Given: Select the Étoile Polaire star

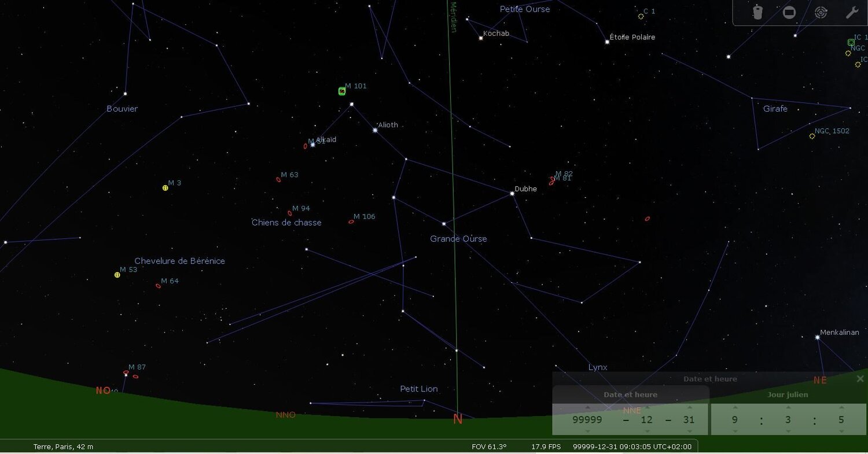Looking at the screenshot, I should [x=607, y=42].
